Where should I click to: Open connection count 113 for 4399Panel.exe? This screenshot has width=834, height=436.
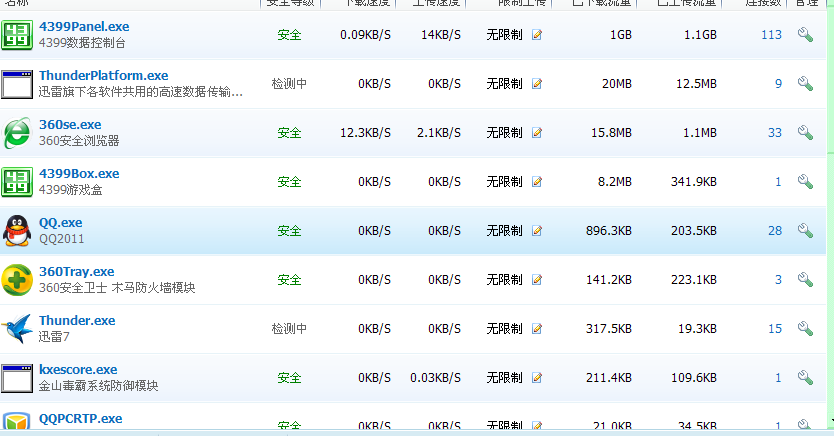(x=770, y=35)
